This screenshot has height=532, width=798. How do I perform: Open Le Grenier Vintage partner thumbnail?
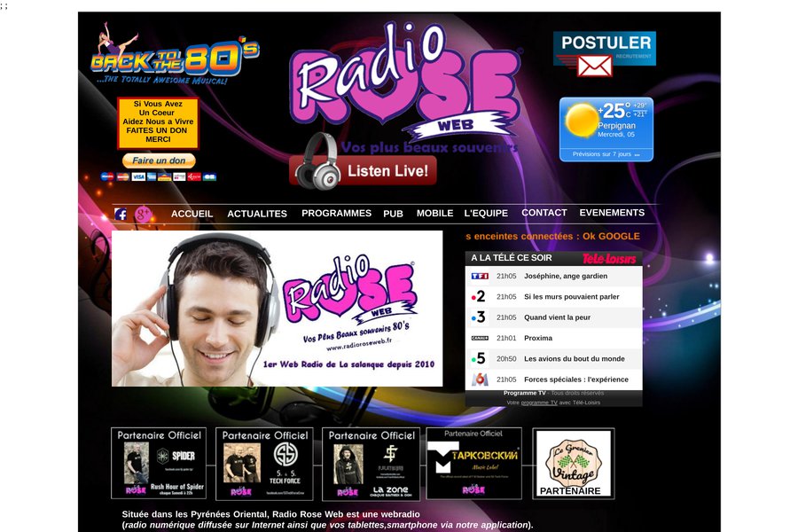point(574,464)
